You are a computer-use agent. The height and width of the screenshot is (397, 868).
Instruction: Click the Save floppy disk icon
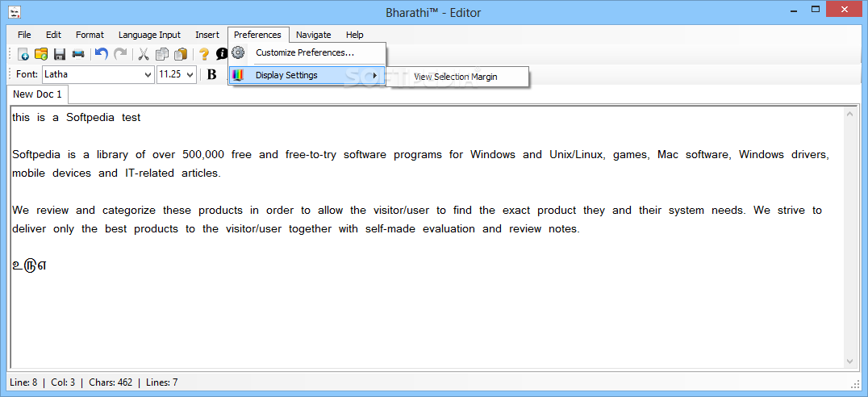[x=59, y=54]
